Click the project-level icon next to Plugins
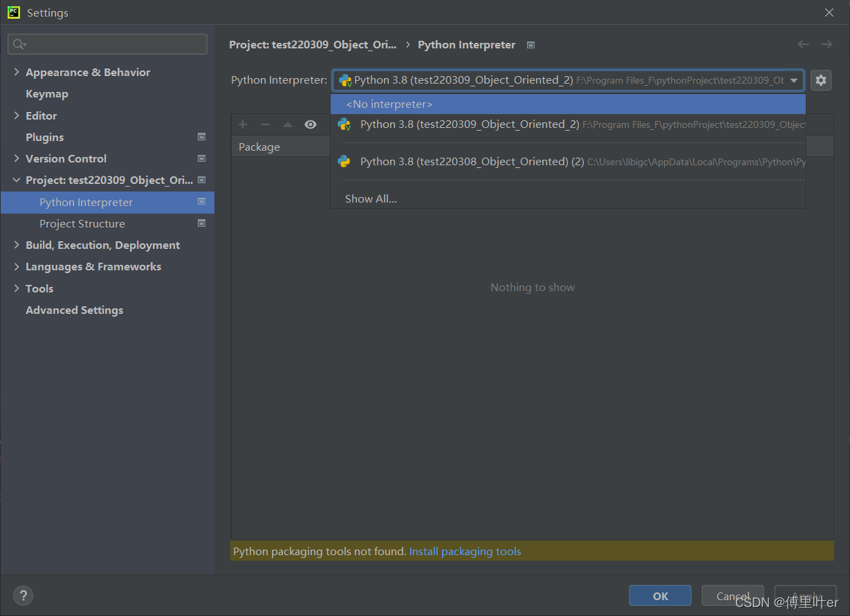The height and width of the screenshot is (616, 850). 201,137
